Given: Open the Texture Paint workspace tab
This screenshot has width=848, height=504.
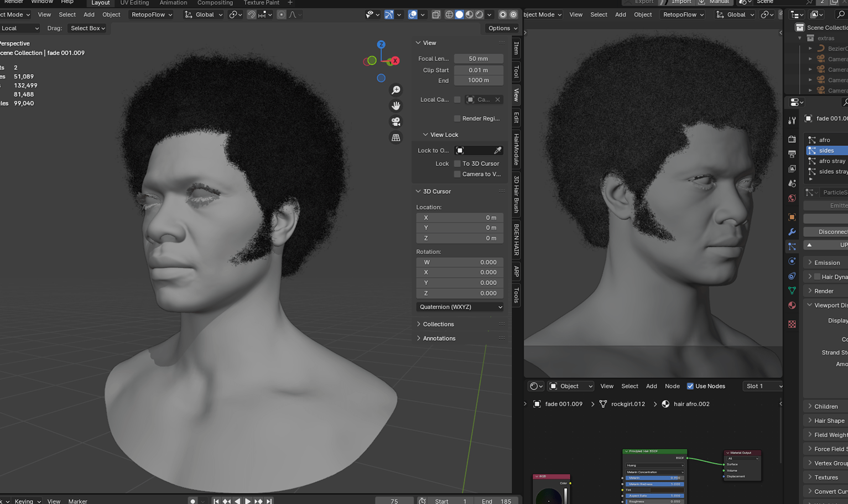Looking at the screenshot, I should click(261, 3).
